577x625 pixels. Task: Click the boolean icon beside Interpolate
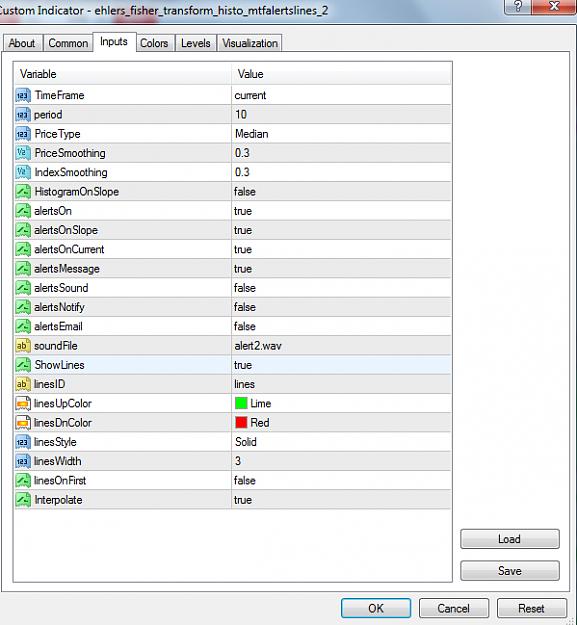point(23,500)
